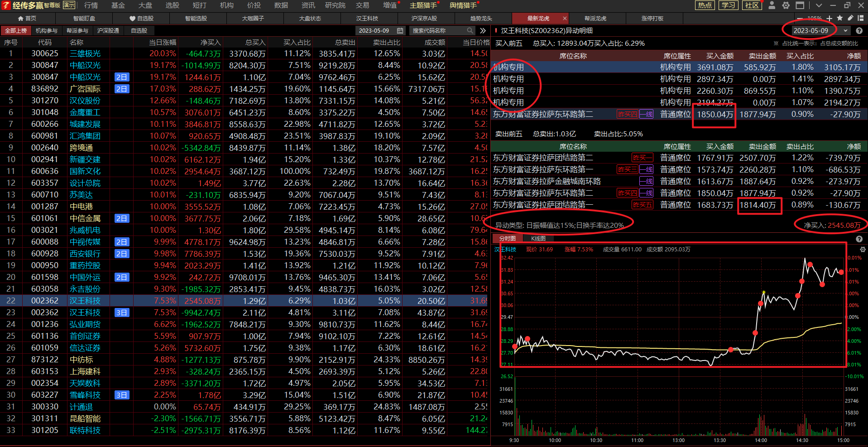Sort by 买入占比 column header
Image resolution: width=868 pixels, height=447 pixels.
(297, 42)
